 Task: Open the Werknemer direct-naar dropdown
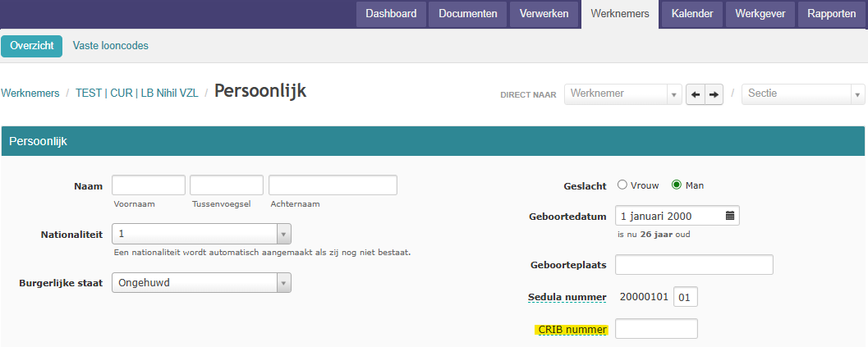pos(623,94)
